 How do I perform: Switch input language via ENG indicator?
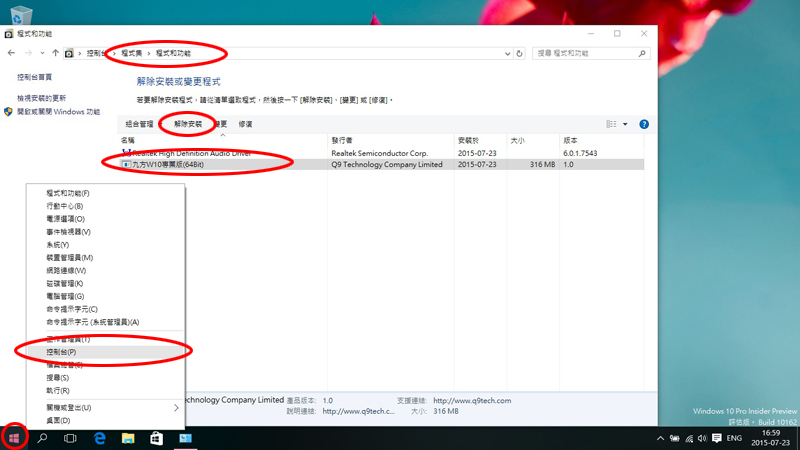coord(734,438)
